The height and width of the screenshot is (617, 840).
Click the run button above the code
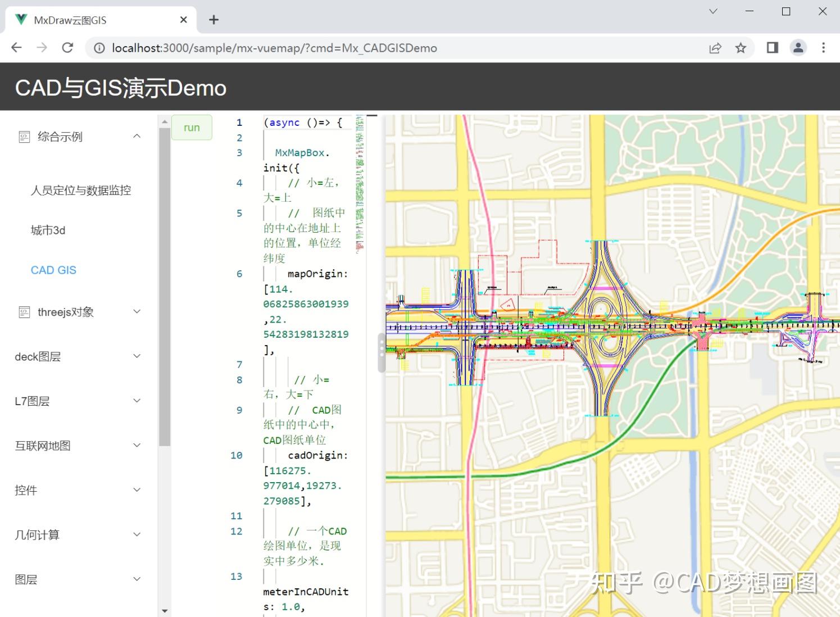click(x=192, y=127)
